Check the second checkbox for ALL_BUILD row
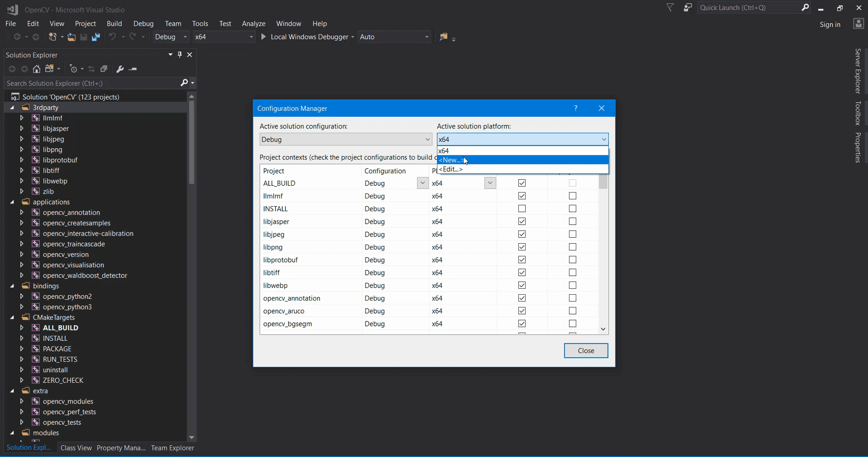This screenshot has width=868, height=457. [x=572, y=183]
